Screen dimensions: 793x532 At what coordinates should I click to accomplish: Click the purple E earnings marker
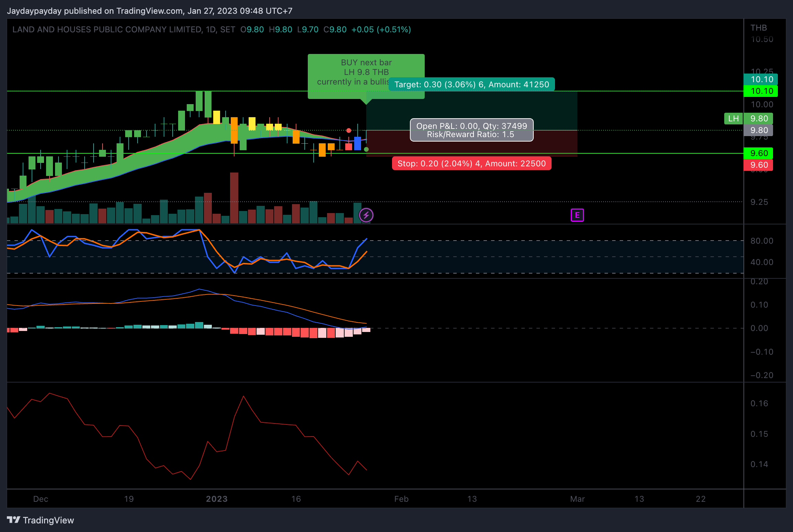tap(577, 215)
